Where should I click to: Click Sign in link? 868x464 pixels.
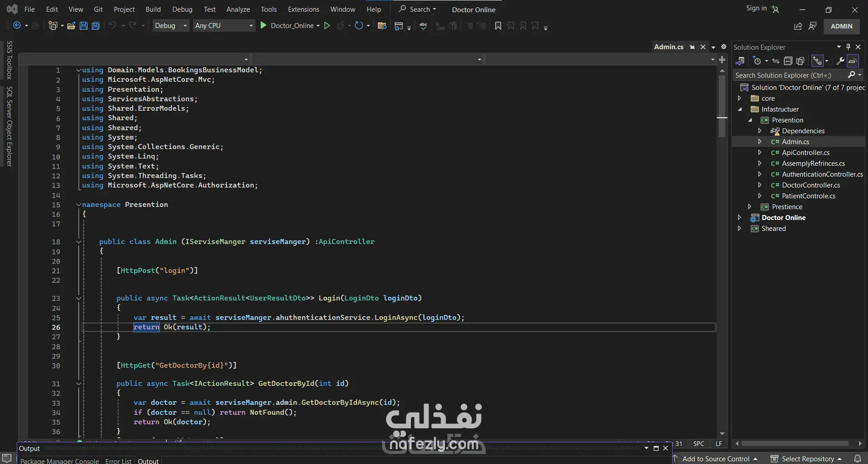coord(756,8)
